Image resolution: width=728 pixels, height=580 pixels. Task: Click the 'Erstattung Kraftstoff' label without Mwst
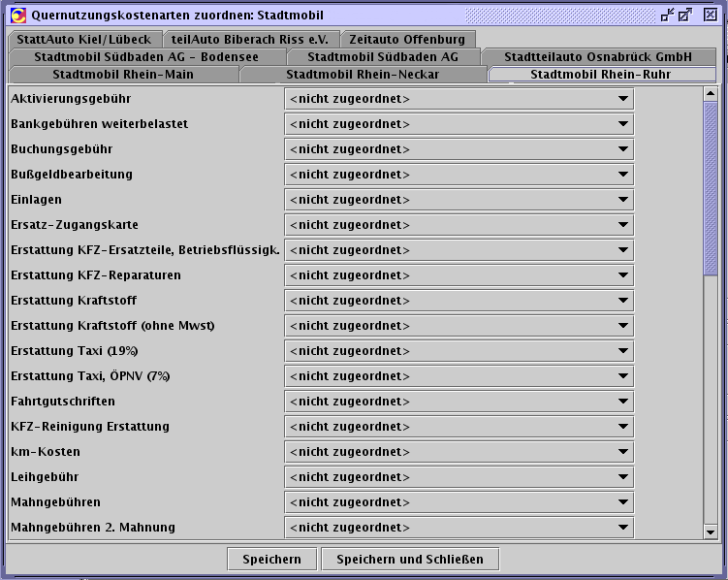point(74,301)
